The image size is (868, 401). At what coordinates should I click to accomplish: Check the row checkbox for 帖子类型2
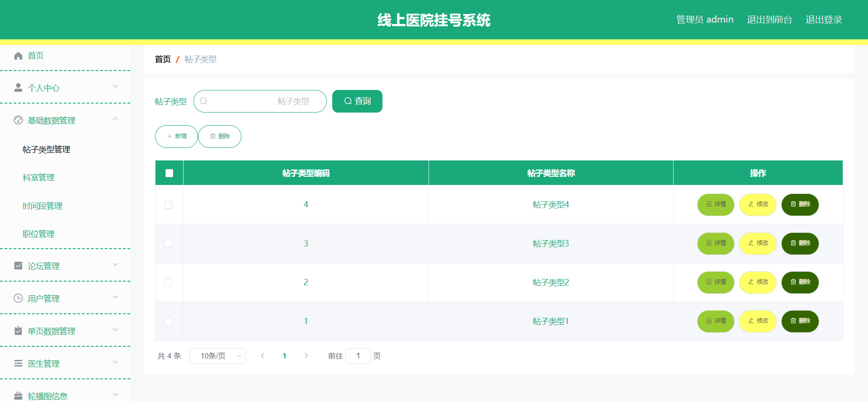(x=168, y=283)
